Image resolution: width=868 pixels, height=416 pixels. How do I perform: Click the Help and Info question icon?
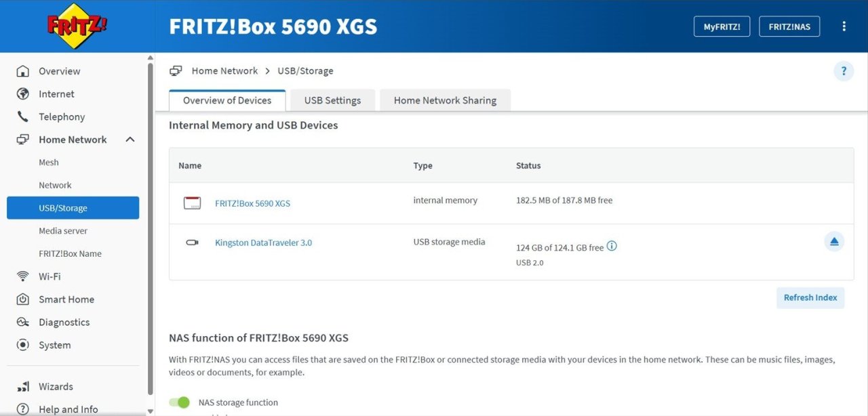point(23,409)
